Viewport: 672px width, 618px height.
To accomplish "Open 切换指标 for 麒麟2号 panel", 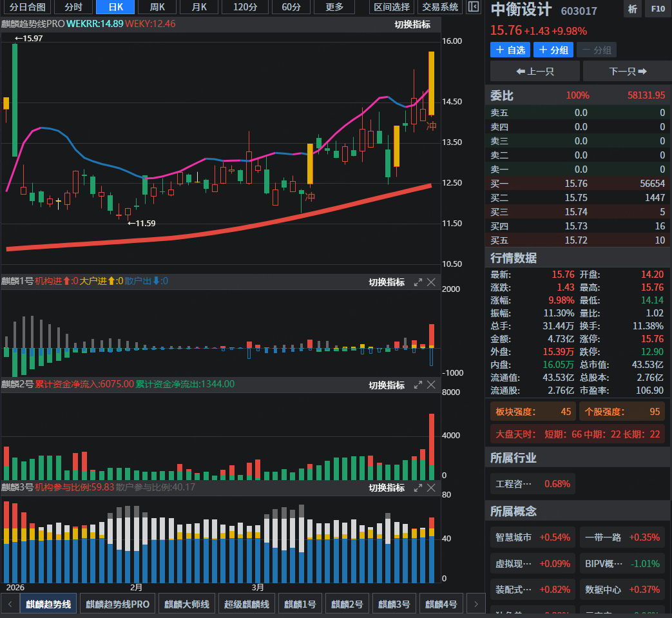I will point(387,385).
